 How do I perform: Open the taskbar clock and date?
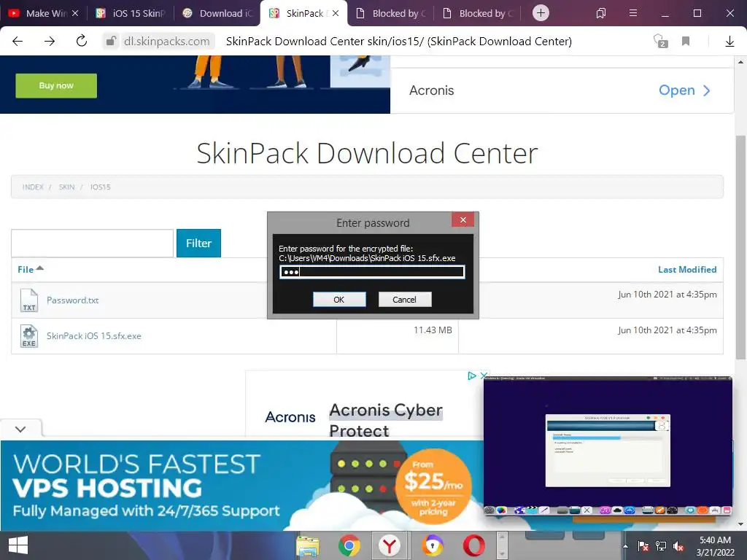[715, 546]
